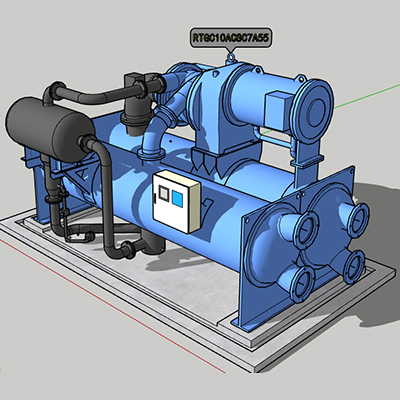The width and height of the screenshot is (400, 400).
Task: Select the white control panel box
Action: click(177, 202)
